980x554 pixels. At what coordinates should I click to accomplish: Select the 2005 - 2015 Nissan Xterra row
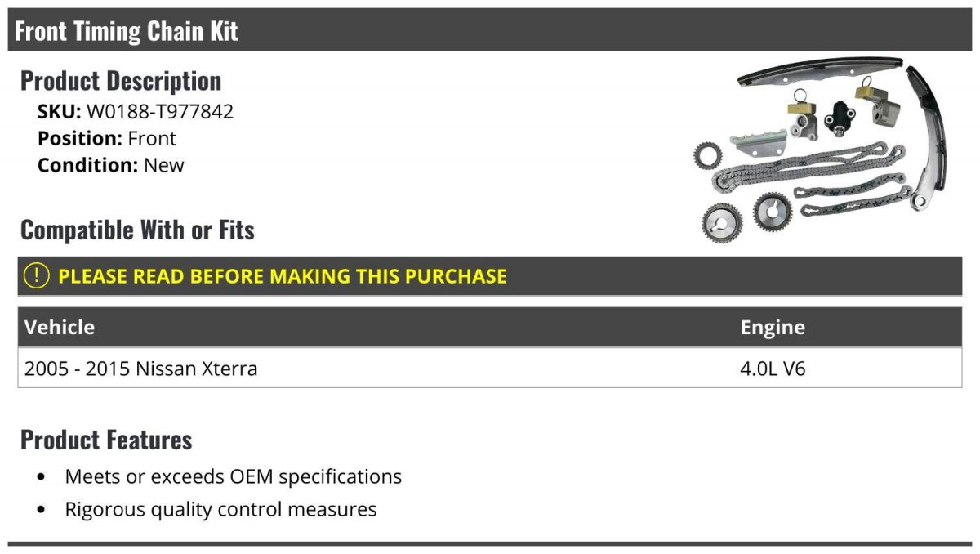[x=490, y=368]
